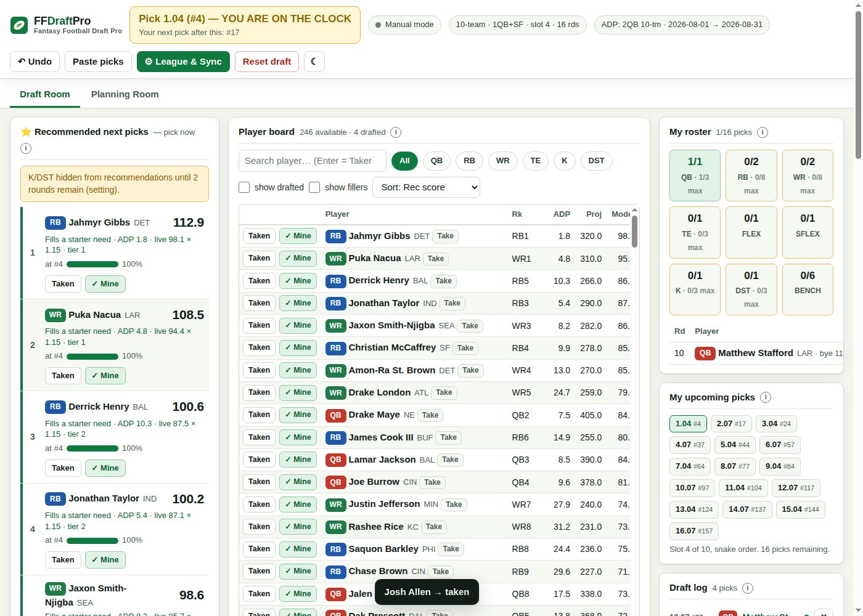The height and width of the screenshot is (616, 863).
Task: Filter player board by TE
Action: [535, 161]
